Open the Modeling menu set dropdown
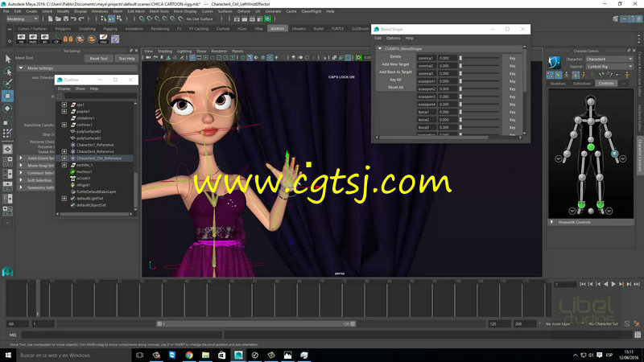Screen dimensions: 644x362 tap(22, 19)
